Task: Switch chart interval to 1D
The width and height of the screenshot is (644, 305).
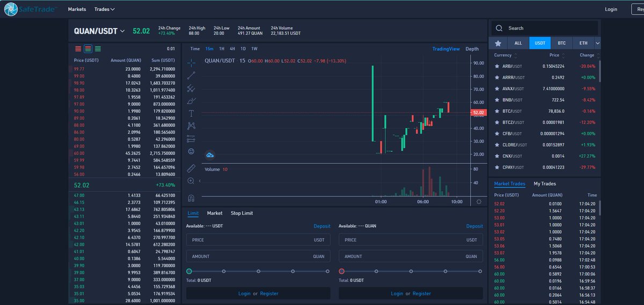Action: [x=243, y=49]
